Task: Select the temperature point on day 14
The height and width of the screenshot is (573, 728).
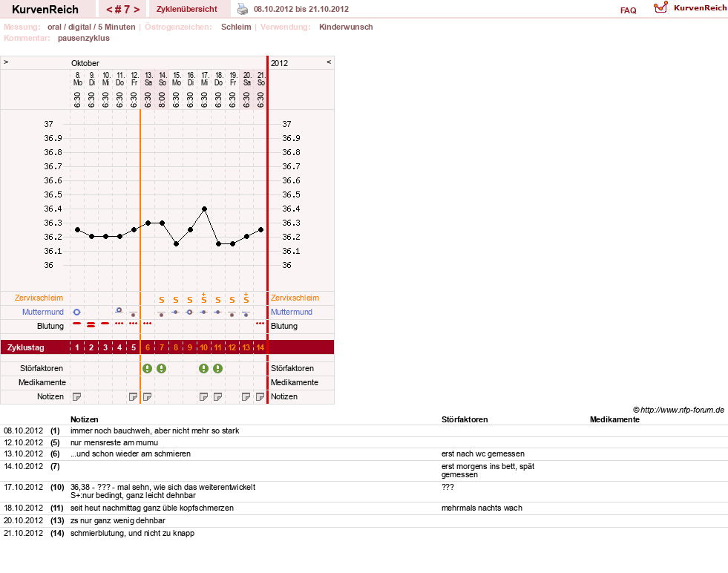Action: 261,230
